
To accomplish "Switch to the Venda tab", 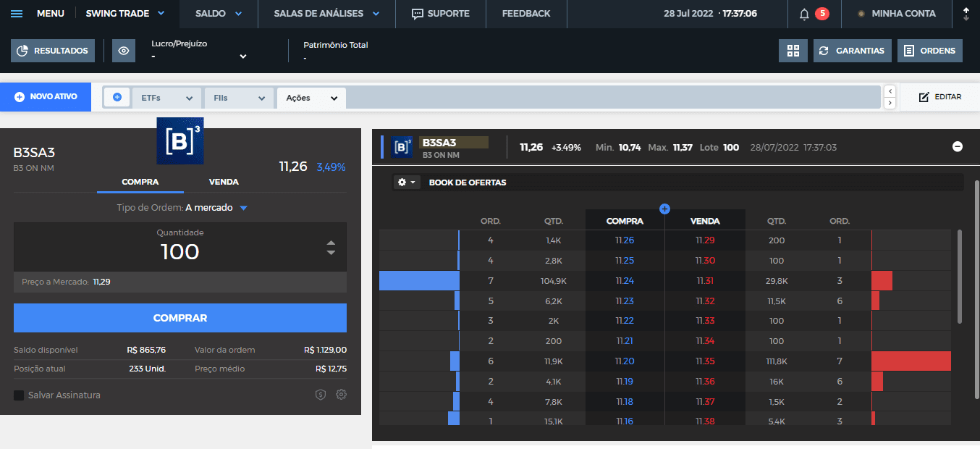I will coord(224,182).
